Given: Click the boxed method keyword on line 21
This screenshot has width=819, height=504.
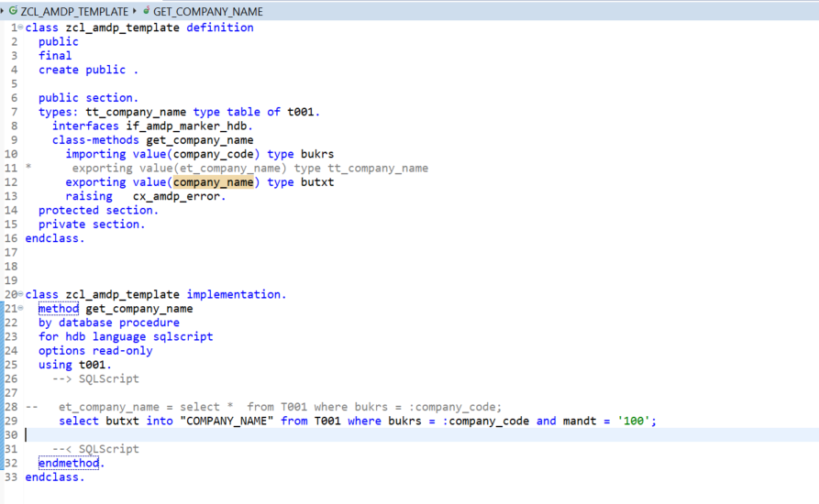Looking at the screenshot, I should coord(59,308).
